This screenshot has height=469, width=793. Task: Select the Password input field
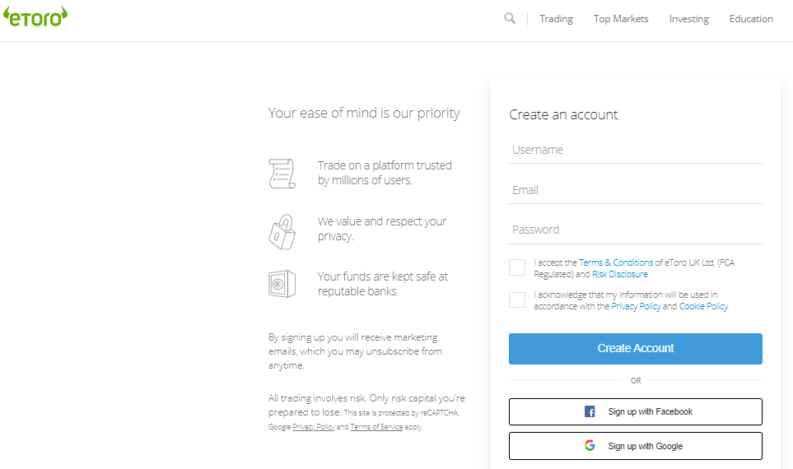[x=635, y=230]
